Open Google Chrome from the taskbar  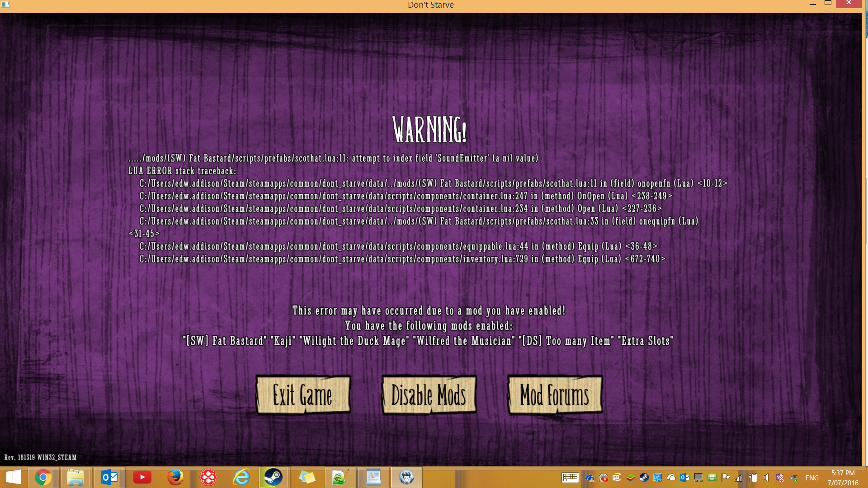point(43,477)
